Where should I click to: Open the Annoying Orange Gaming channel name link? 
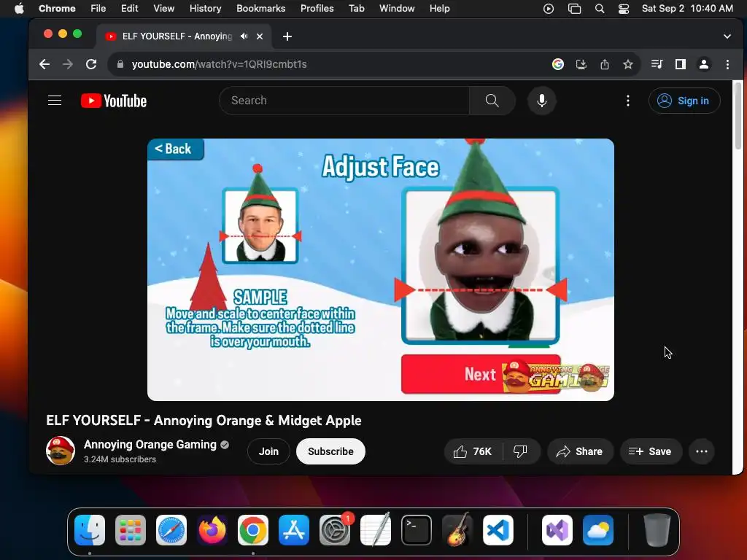tap(150, 444)
